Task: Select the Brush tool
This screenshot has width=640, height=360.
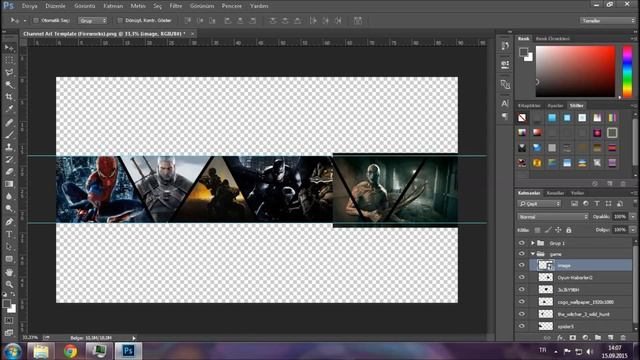Action: click(9, 135)
